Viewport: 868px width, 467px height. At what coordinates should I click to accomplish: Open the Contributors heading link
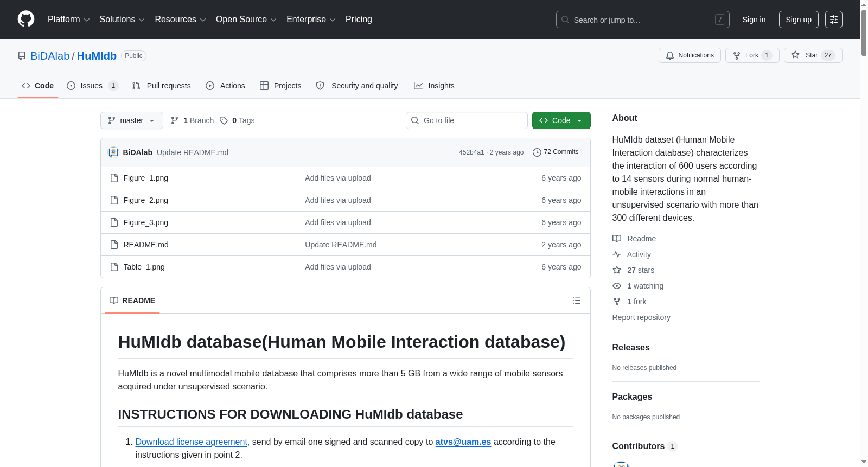coord(645,446)
